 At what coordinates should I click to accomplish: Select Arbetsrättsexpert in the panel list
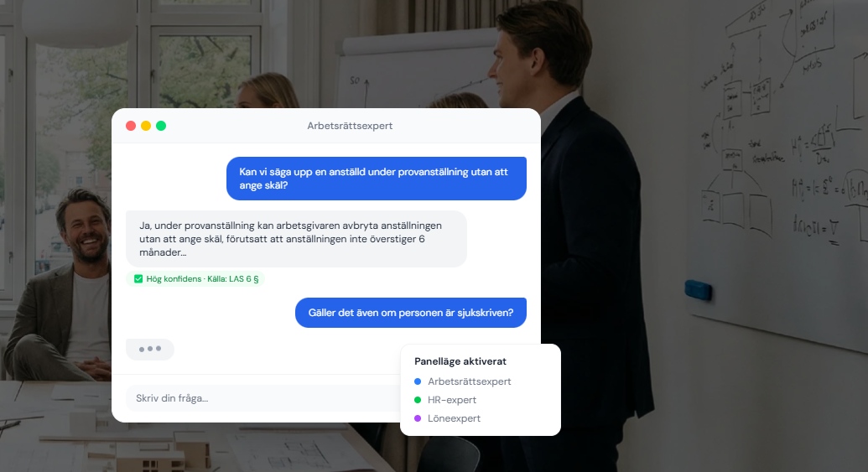[x=469, y=381]
